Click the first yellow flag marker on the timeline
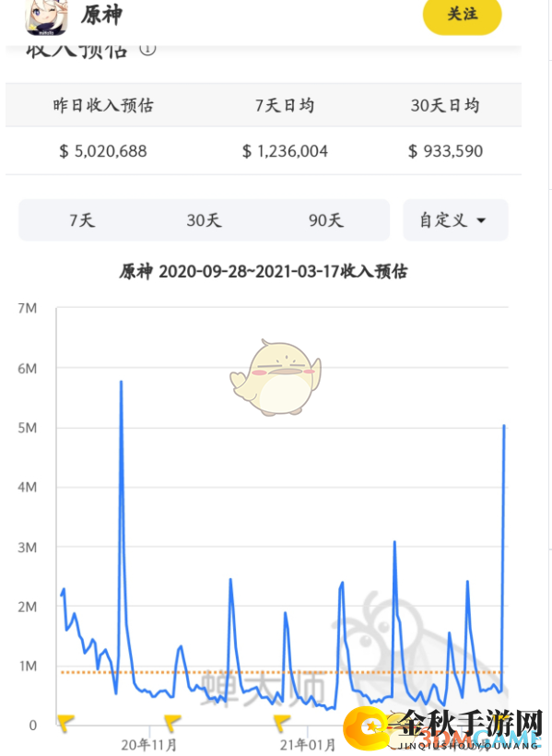Image resolution: width=552 pixels, height=756 pixels. 65,723
